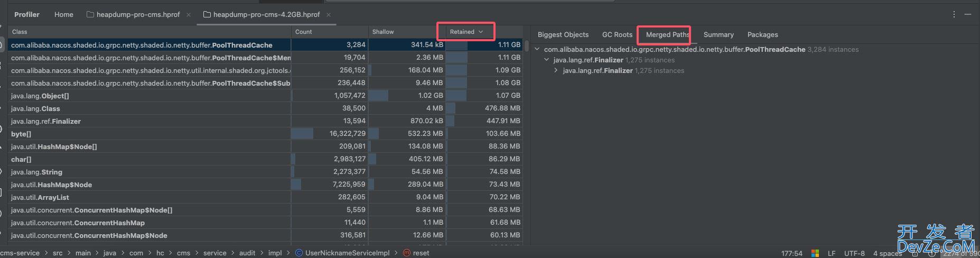Screen dimensions: 980x258
Task: Select the java.util.concurrent.ConcurrentHashMap row
Action: [x=265, y=223]
